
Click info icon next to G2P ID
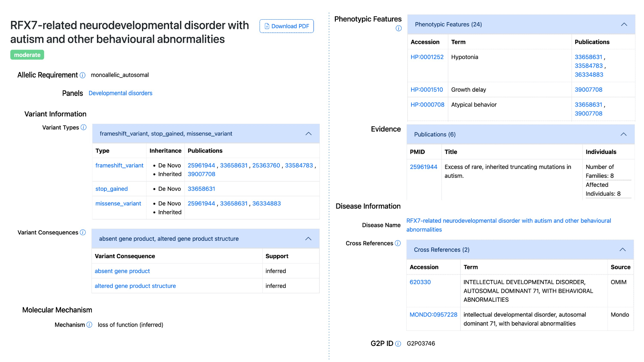(398, 344)
